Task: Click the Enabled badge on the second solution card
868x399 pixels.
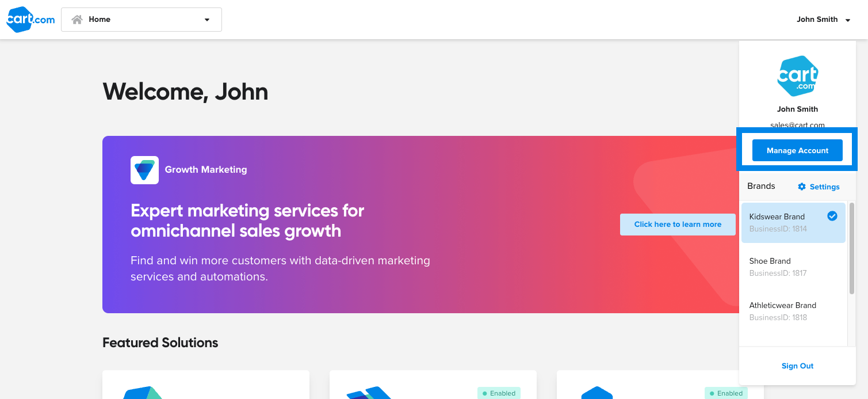Action: click(x=499, y=393)
